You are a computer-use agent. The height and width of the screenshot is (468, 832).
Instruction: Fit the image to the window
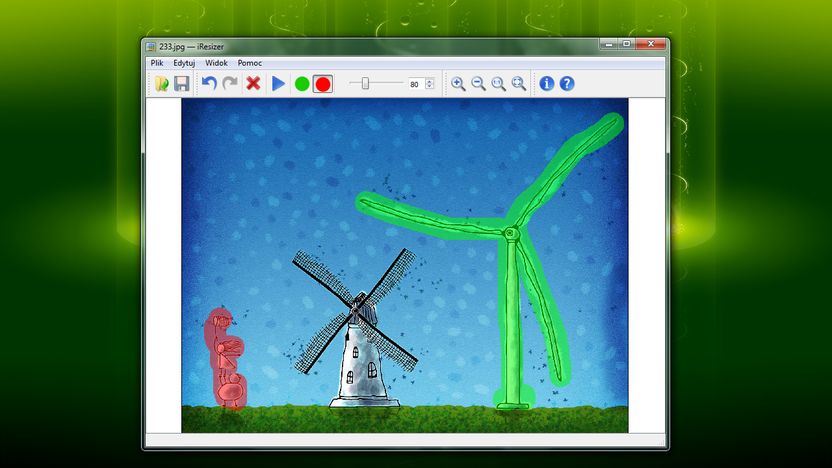tap(518, 84)
